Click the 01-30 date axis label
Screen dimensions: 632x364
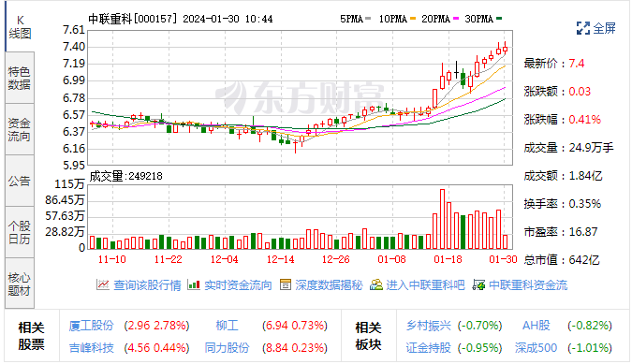pyautogui.click(x=503, y=259)
